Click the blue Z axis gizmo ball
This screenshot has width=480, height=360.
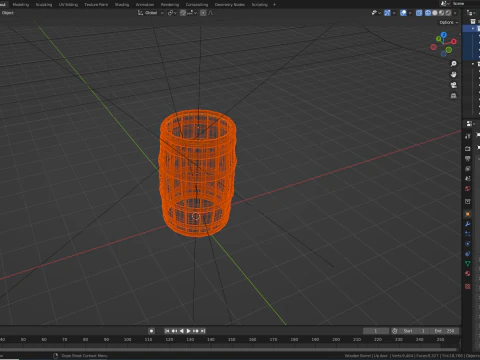444,35
